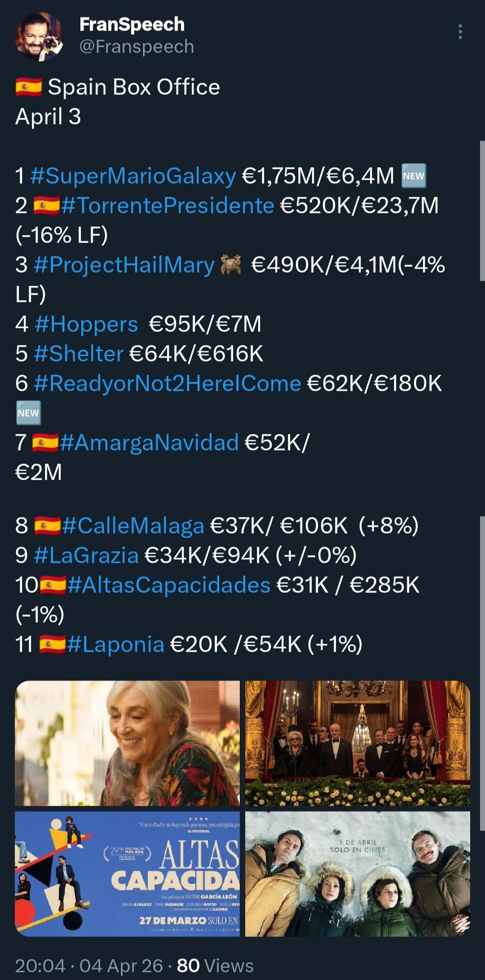Image resolution: width=485 pixels, height=980 pixels.
Task: Tap the #Shelter hashtag
Action: point(79,353)
